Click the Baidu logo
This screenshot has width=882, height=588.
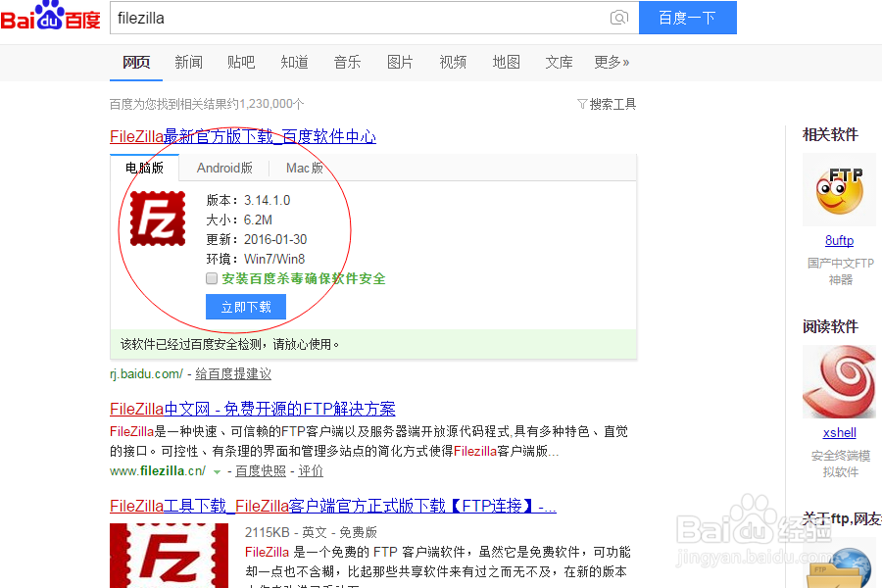point(50,17)
